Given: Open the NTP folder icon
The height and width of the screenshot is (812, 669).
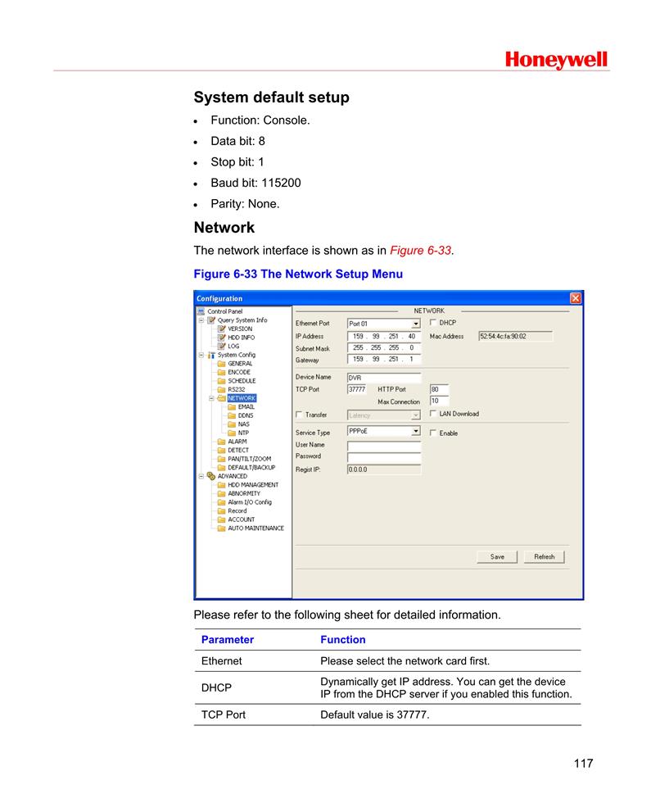Looking at the screenshot, I should point(232,433).
